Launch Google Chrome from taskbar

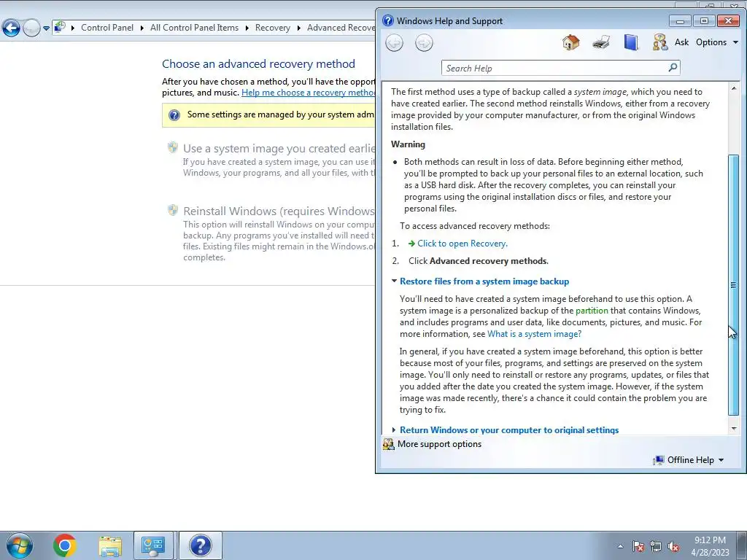click(65, 545)
